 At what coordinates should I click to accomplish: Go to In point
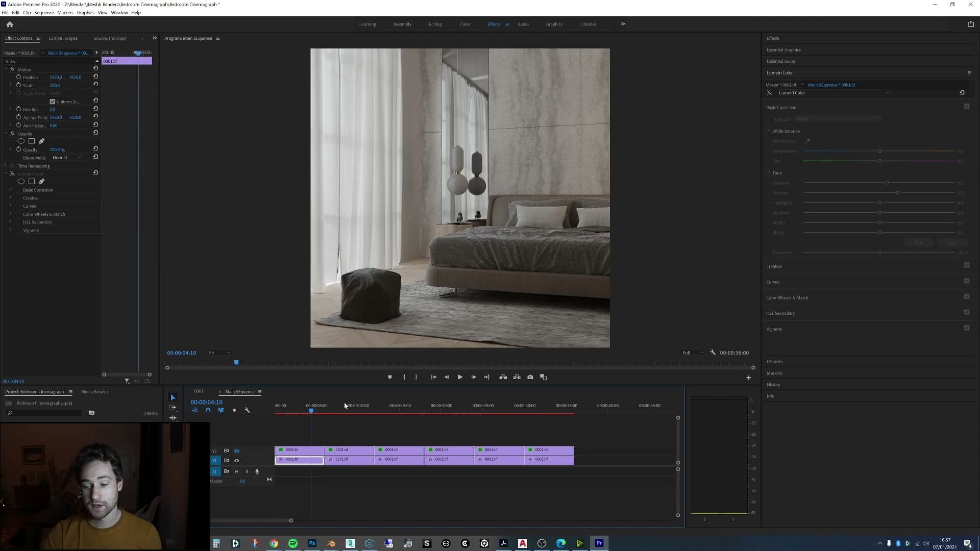coord(434,377)
